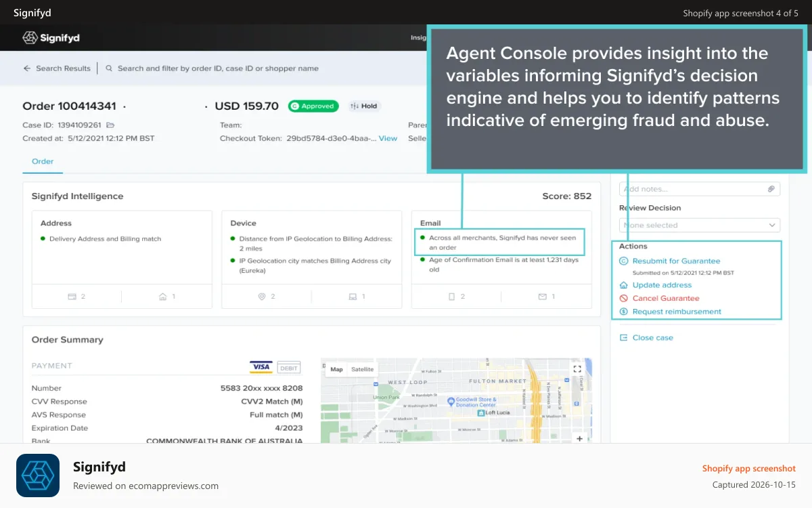The image size is (812, 508).
Task: Switch map to Map view
Action: coord(336,369)
